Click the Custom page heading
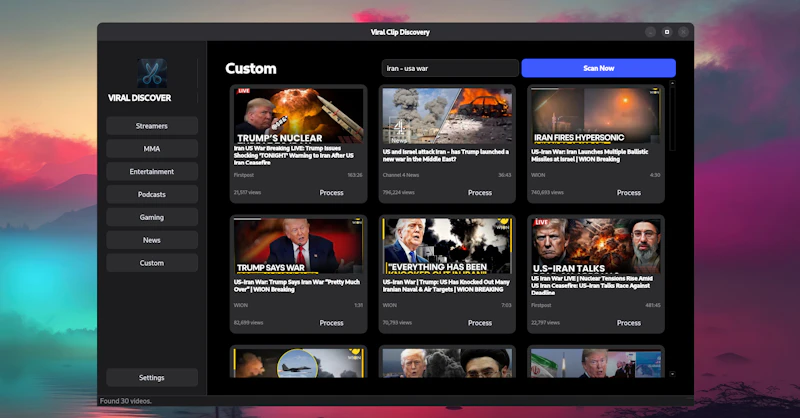800x418 pixels. pyautogui.click(x=251, y=68)
